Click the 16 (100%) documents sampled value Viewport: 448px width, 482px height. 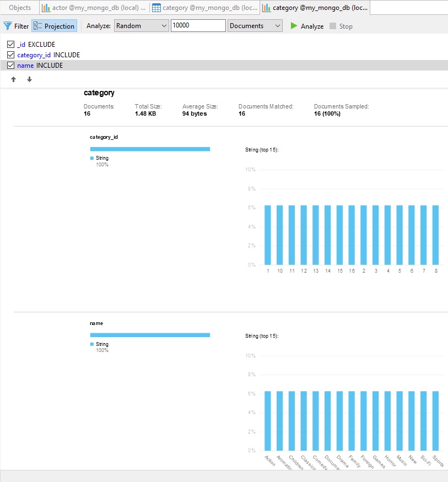(327, 113)
